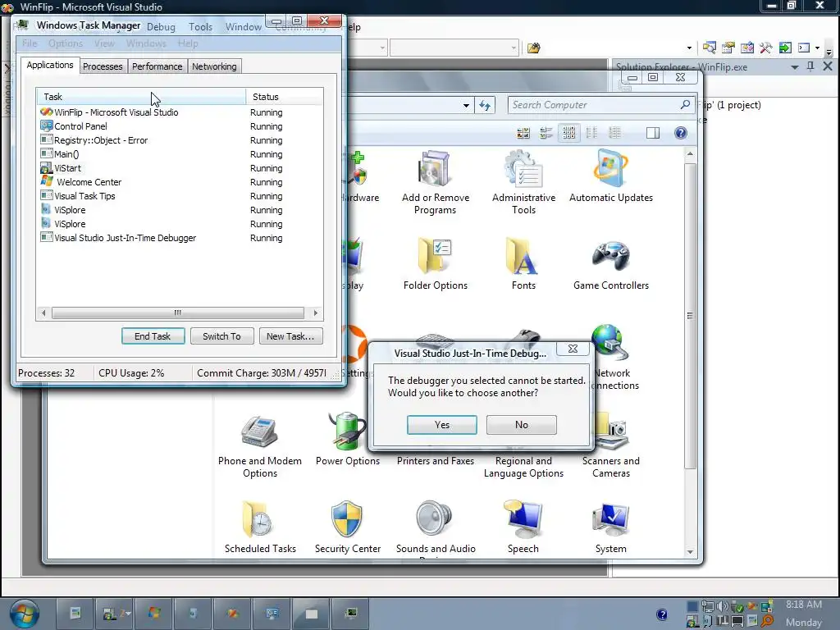Click Yes in the debugger dialog
Viewport: 840px width, 630px height.
click(x=442, y=425)
